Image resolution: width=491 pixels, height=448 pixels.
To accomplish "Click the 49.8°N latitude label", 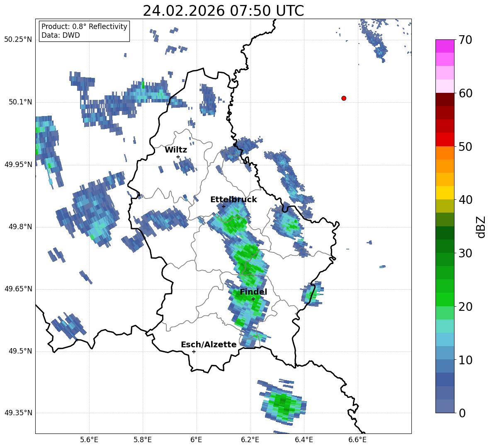I will click(20, 227).
